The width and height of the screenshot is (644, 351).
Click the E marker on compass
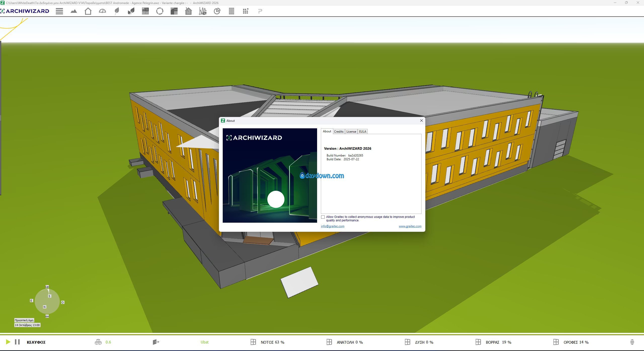[x=31, y=301]
